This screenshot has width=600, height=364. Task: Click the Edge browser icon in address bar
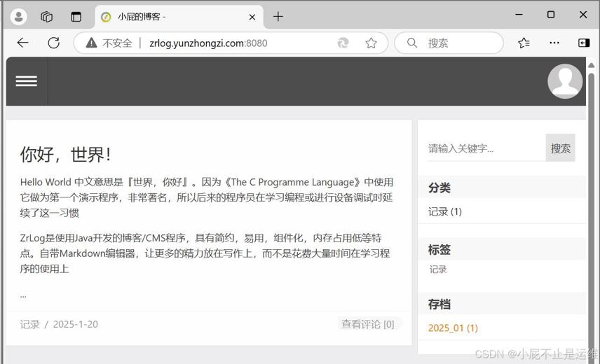pyautogui.click(x=343, y=43)
